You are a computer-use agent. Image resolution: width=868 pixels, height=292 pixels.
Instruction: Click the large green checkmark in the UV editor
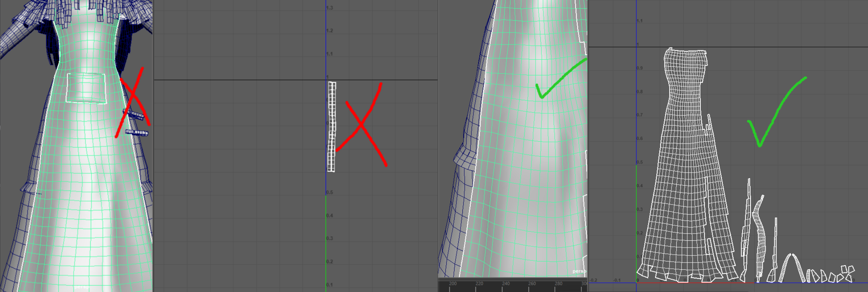point(772,113)
